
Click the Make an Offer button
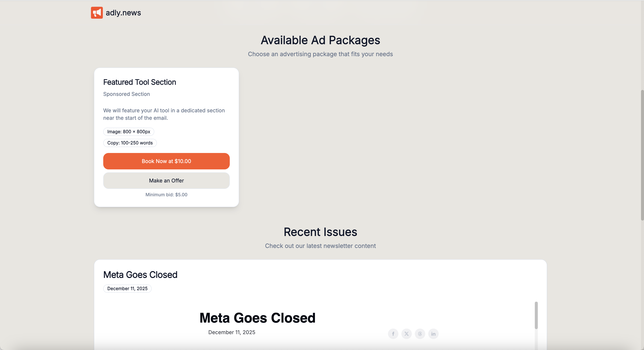166,181
